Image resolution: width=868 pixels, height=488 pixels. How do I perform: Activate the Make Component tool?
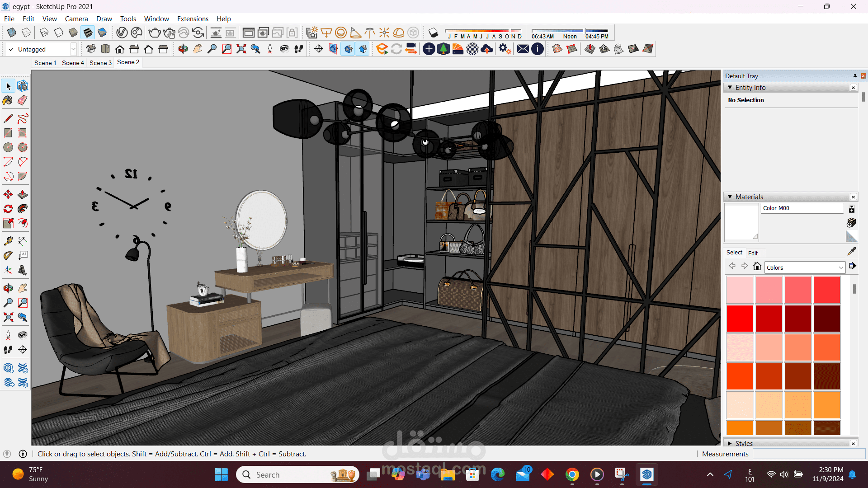(23, 86)
